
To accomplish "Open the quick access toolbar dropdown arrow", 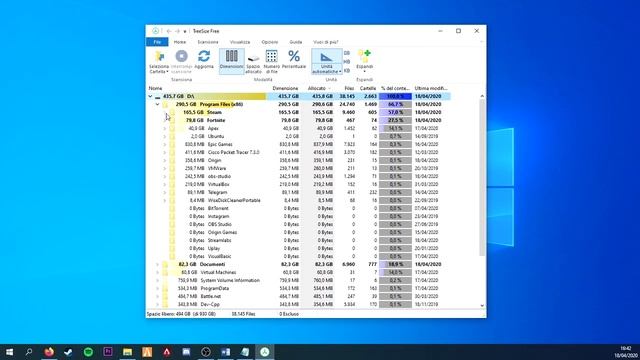I will coord(185,31).
